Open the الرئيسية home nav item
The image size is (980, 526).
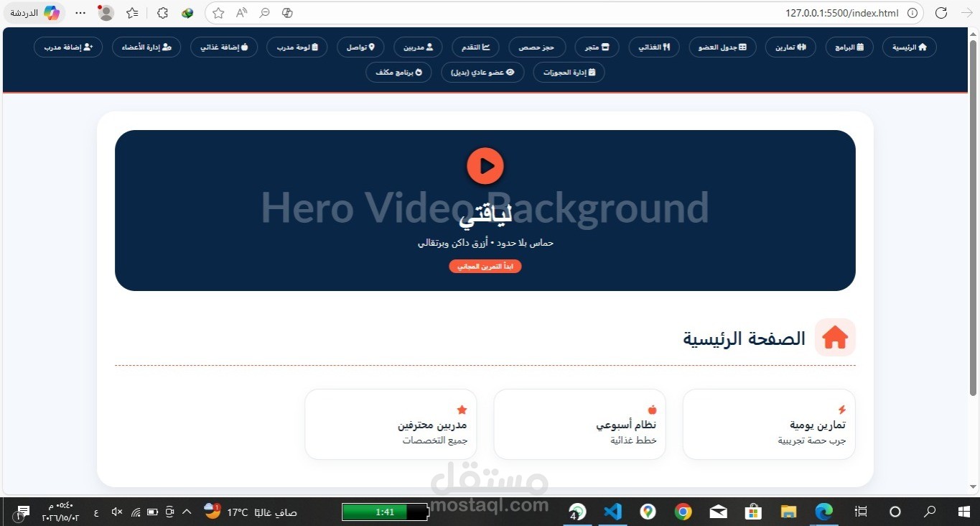[x=909, y=47]
